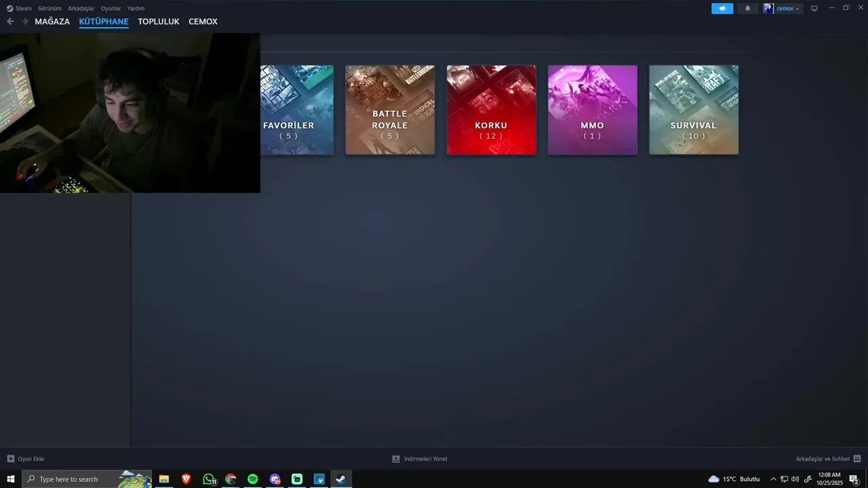The width and height of the screenshot is (868, 488).
Task: Open File Explorer from the taskbar
Action: (x=164, y=479)
